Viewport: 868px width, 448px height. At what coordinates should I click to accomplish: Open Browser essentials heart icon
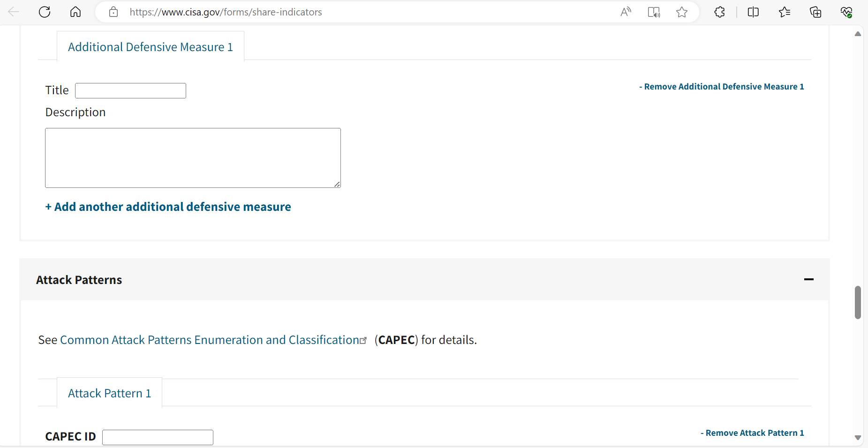click(x=846, y=12)
